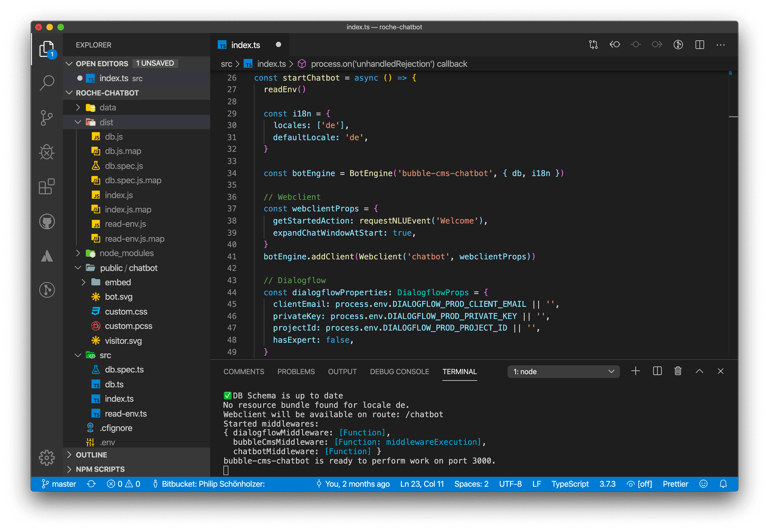Click TypeScript language mode in status bar
The image size is (769, 532).
570,484
